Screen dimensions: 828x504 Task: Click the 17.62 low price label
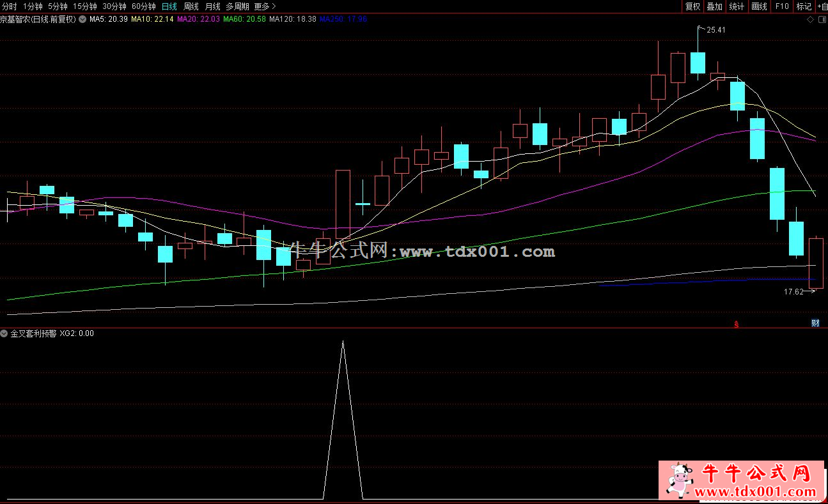(793, 292)
